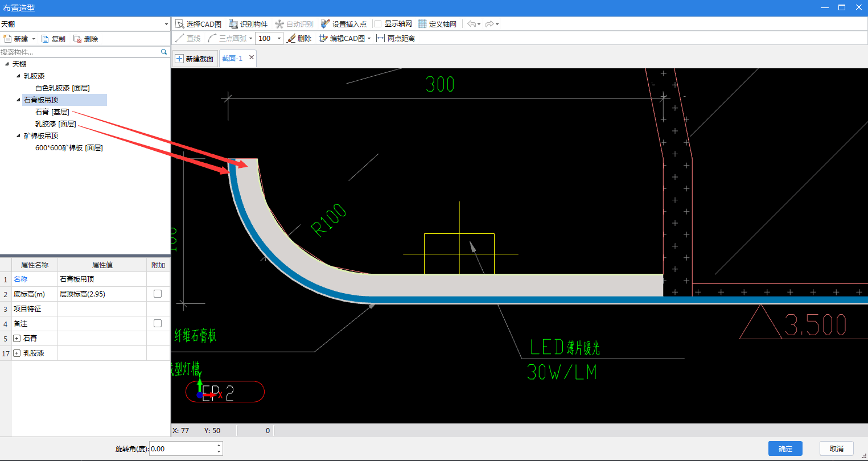Collapse the 乳胶漆 tree group
Viewport: 868px width, 461px height.
[x=18, y=76]
